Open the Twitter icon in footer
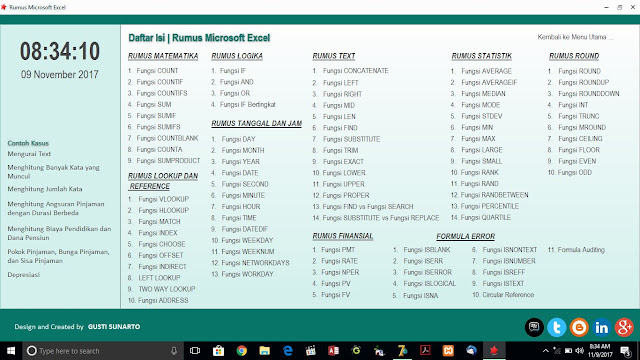Viewport: 640px width, 360px height. tap(556, 327)
